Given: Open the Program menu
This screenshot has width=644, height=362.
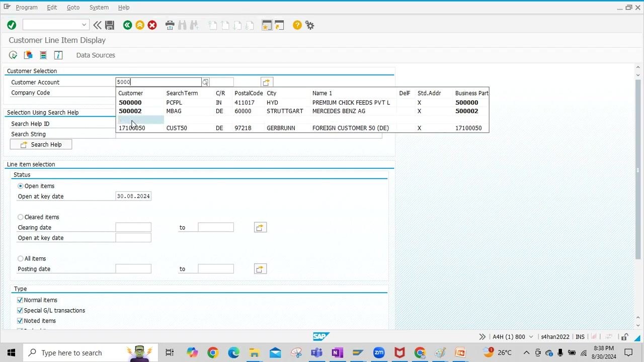Looking at the screenshot, I should pyautogui.click(x=27, y=8).
